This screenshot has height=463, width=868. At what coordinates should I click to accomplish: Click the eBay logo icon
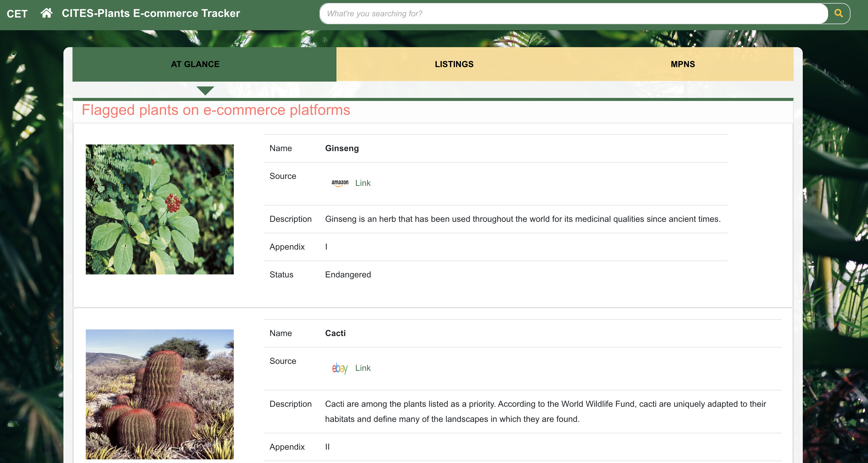coord(340,368)
